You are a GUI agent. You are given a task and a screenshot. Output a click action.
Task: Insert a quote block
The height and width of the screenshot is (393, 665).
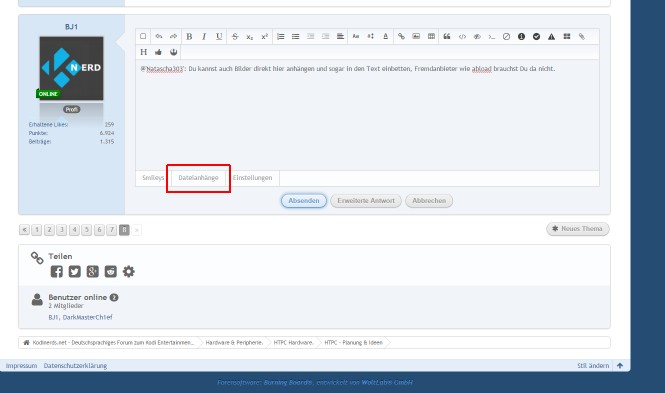pos(447,36)
